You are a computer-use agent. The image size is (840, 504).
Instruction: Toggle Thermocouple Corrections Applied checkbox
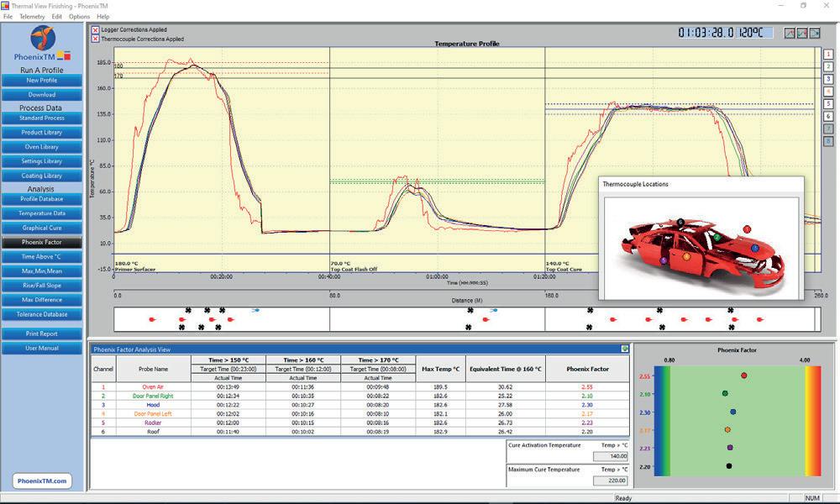pos(96,39)
